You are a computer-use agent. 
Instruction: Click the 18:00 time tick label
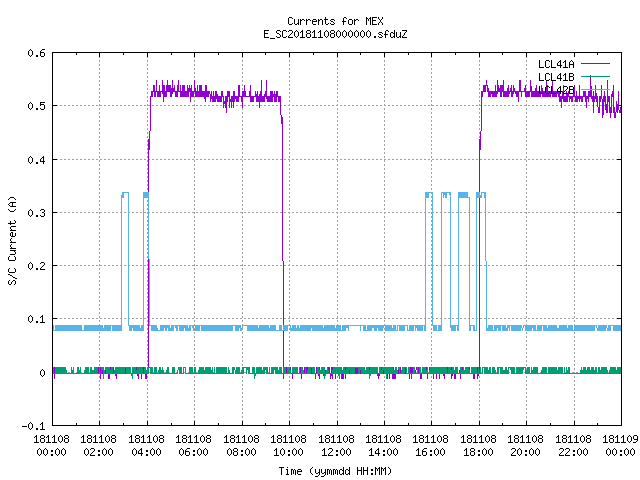[478, 452]
